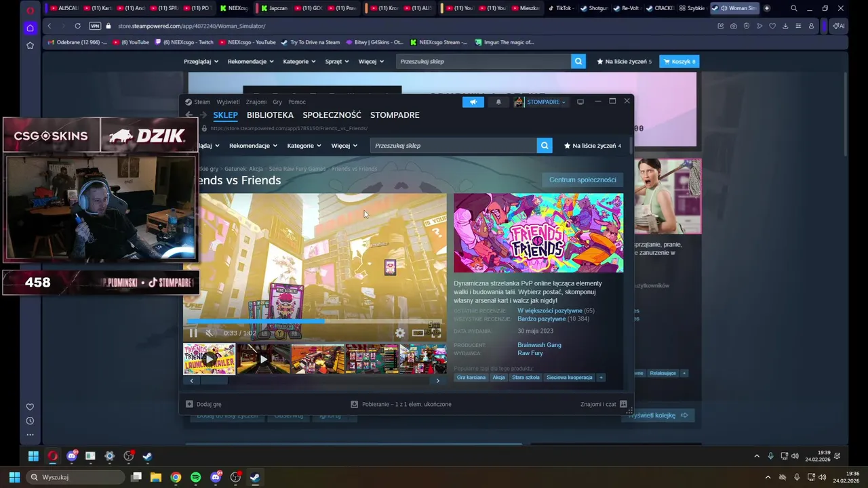Switch the trailer to fullscreen
Image resolution: width=868 pixels, height=488 pixels.
435,333
